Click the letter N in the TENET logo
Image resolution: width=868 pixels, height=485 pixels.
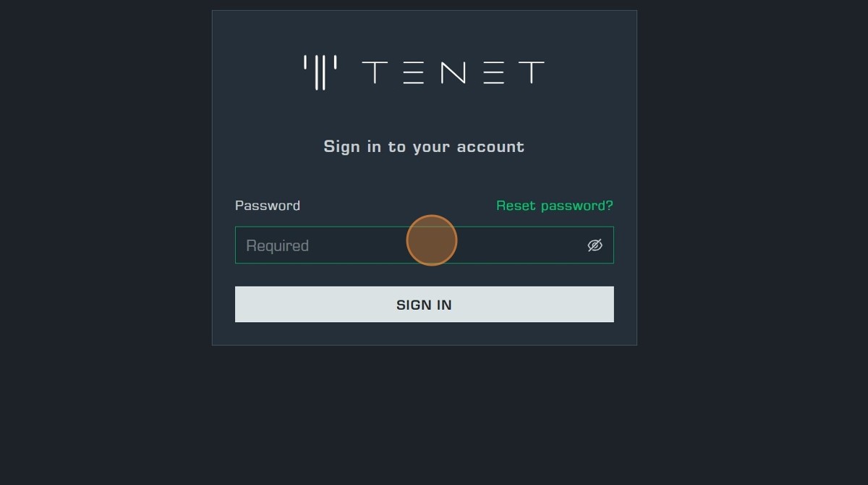[x=453, y=72]
